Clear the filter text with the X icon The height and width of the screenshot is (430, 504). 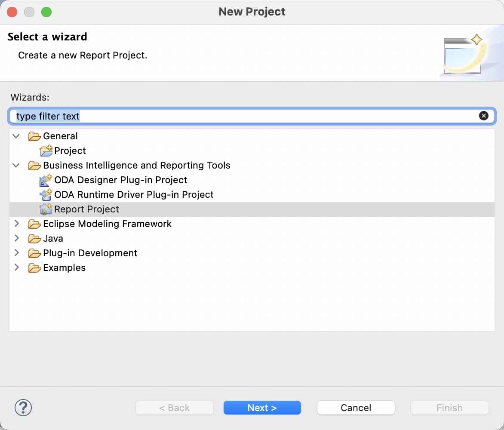483,116
